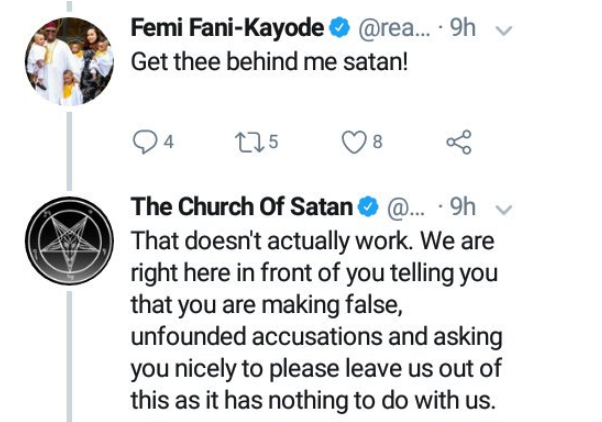Screen dimensions: 602x422
Task: Click the 9h timestamp on Church Of Satan's tweet
Action: [x=463, y=209]
